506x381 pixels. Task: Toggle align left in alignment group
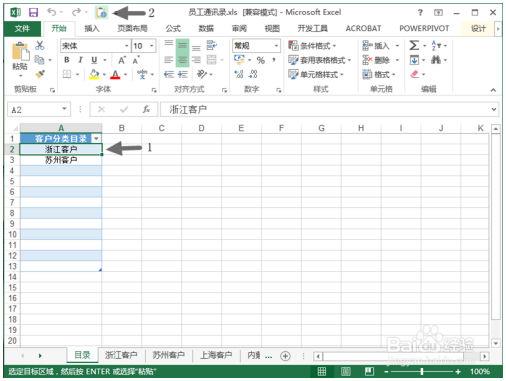point(169,60)
